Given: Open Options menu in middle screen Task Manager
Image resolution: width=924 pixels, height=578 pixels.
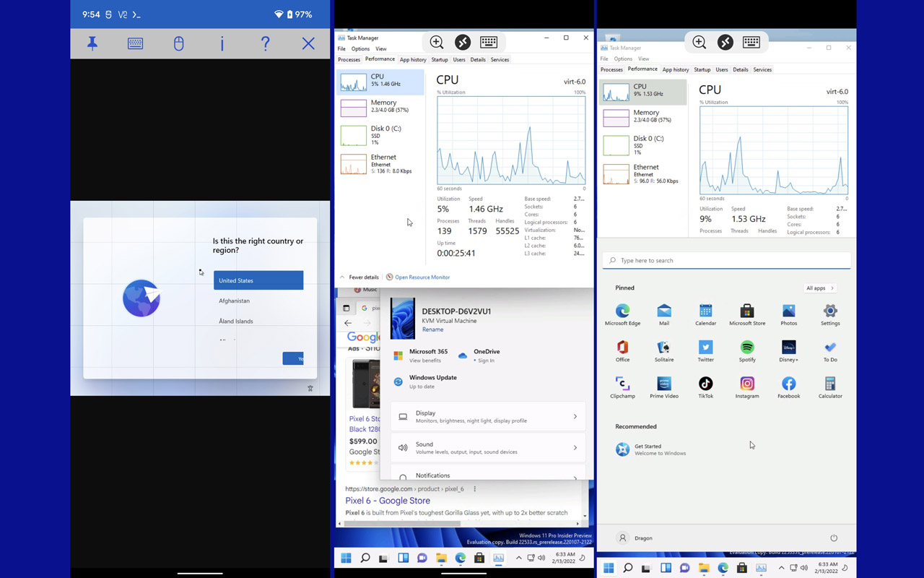Looking at the screenshot, I should (360, 49).
